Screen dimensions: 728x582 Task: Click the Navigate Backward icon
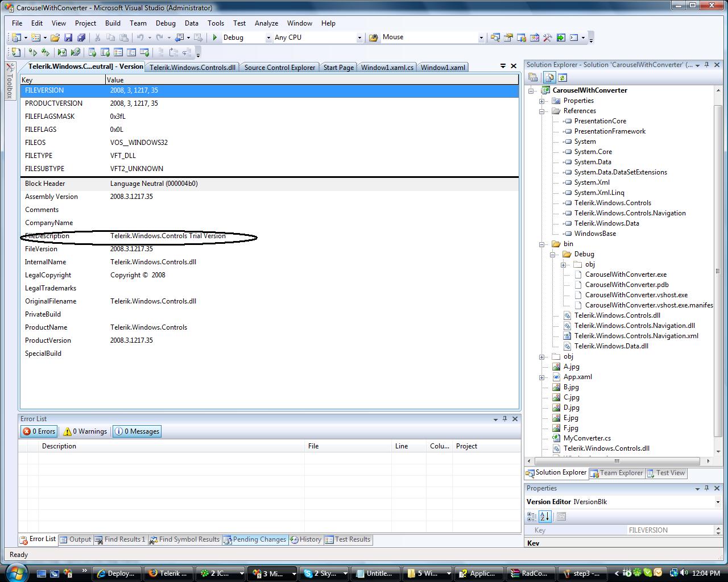tap(180, 38)
